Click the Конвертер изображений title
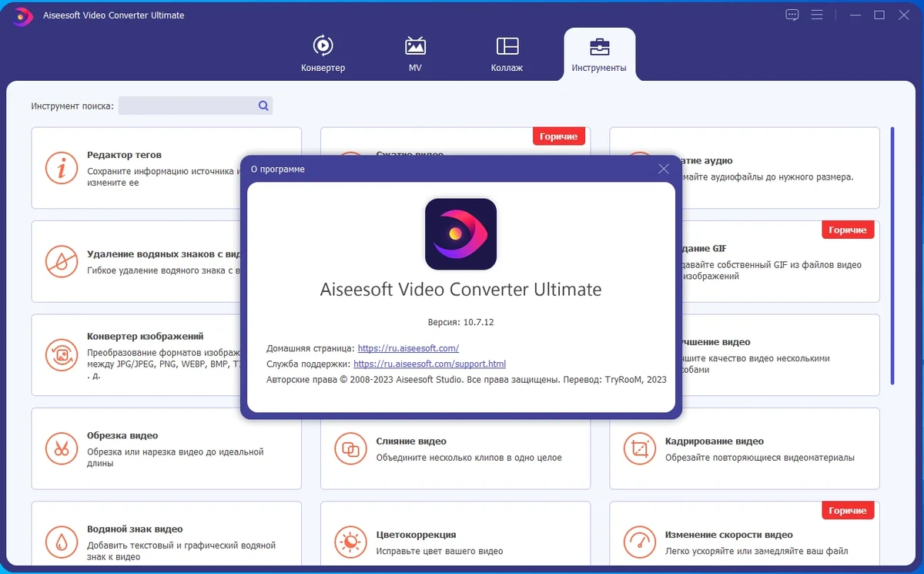The image size is (924, 574). (146, 336)
